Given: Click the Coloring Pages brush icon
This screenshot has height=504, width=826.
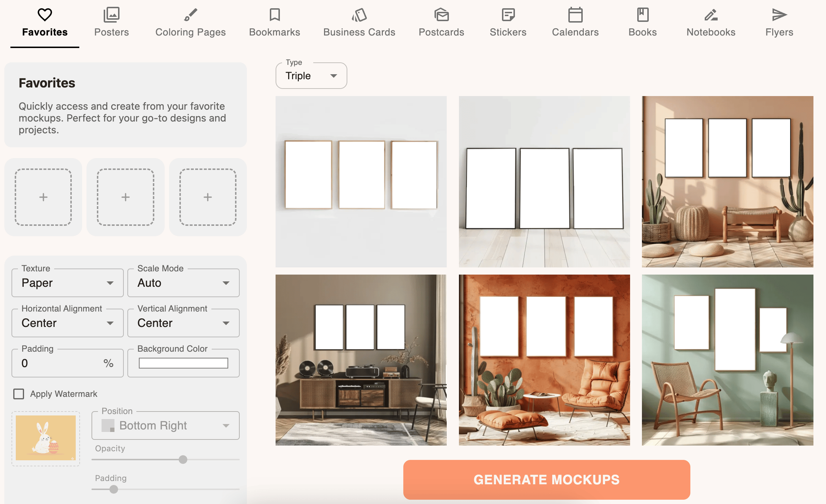Looking at the screenshot, I should point(191,15).
